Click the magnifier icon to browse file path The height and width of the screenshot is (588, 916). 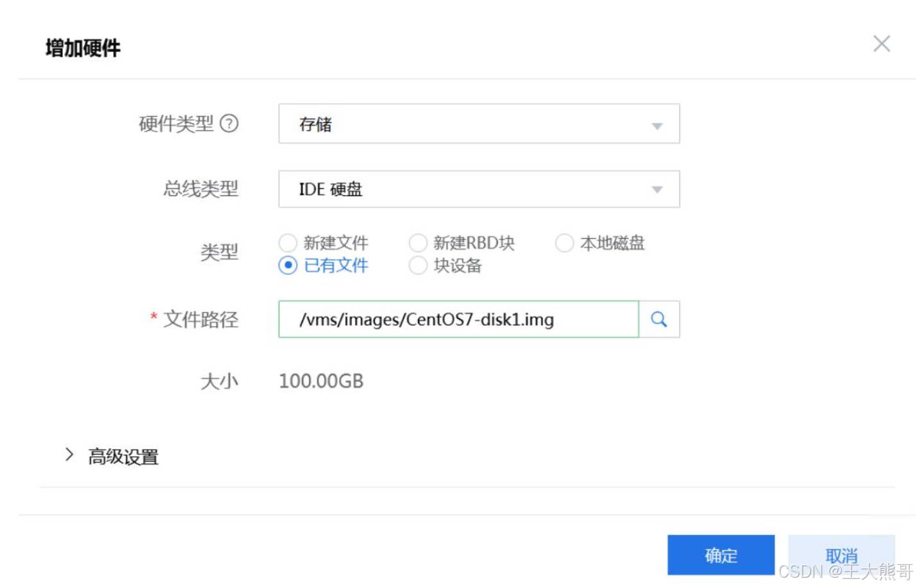pos(658,319)
